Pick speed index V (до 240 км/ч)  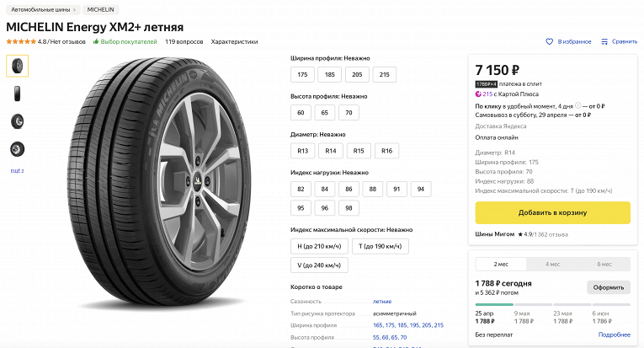click(319, 265)
